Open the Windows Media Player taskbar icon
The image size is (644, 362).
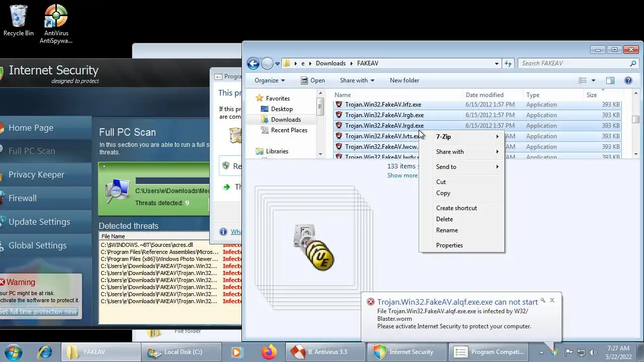click(236, 352)
